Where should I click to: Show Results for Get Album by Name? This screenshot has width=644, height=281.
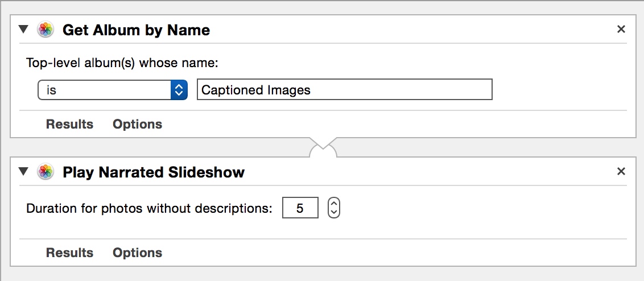tap(69, 124)
